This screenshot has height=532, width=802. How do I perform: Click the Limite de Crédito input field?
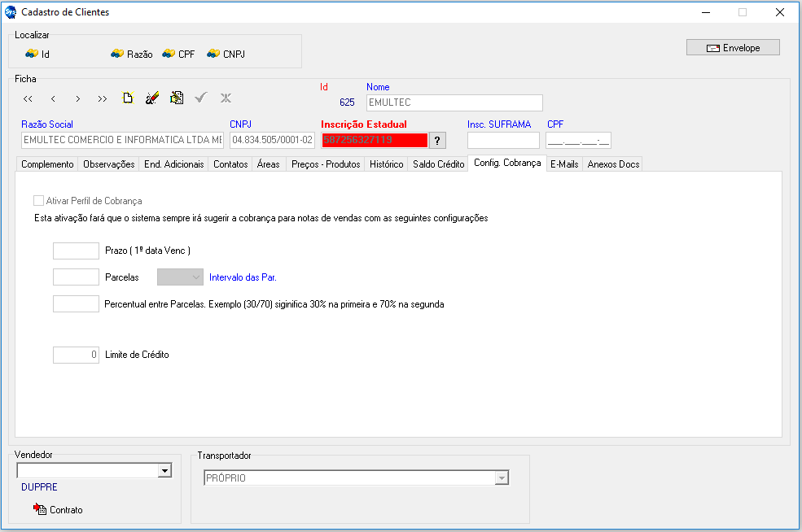(x=76, y=355)
